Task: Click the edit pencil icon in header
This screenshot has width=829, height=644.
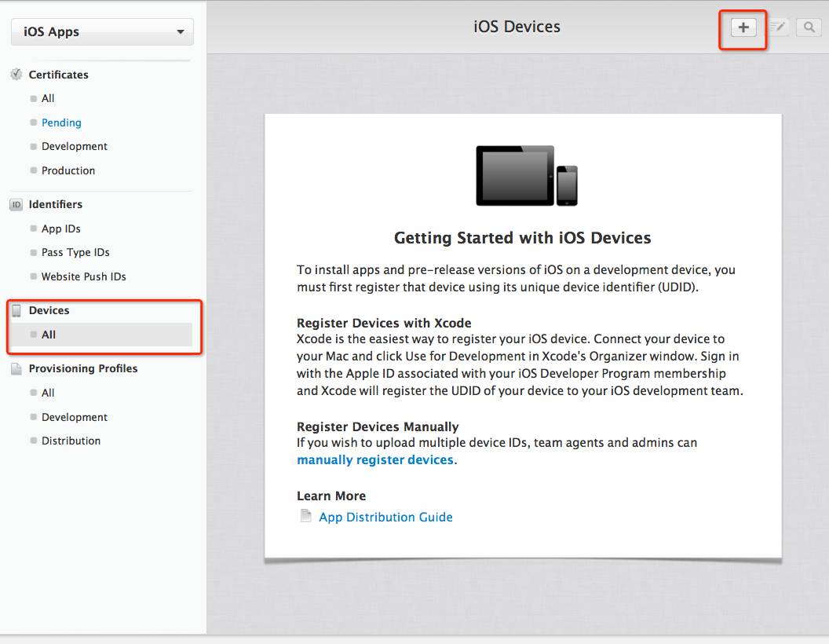Action: [x=777, y=27]
